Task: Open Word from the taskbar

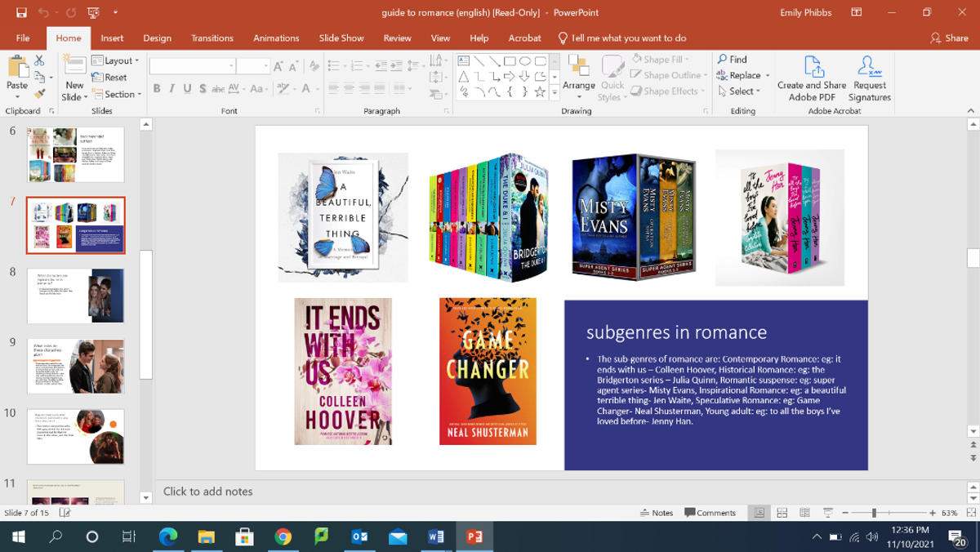Action: (x=436, y=536)
